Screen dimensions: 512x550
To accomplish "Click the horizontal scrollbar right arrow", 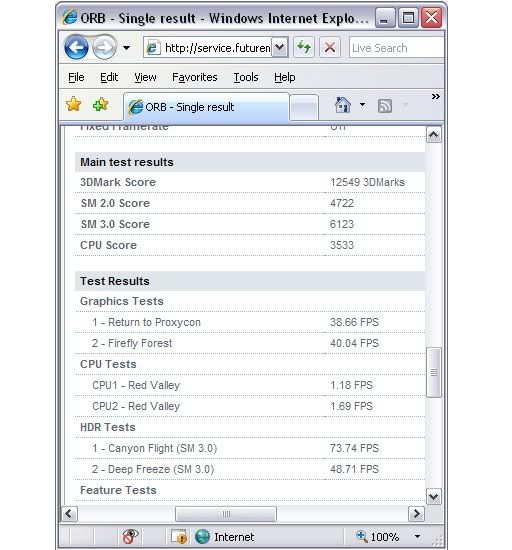I will coord(416,514).
